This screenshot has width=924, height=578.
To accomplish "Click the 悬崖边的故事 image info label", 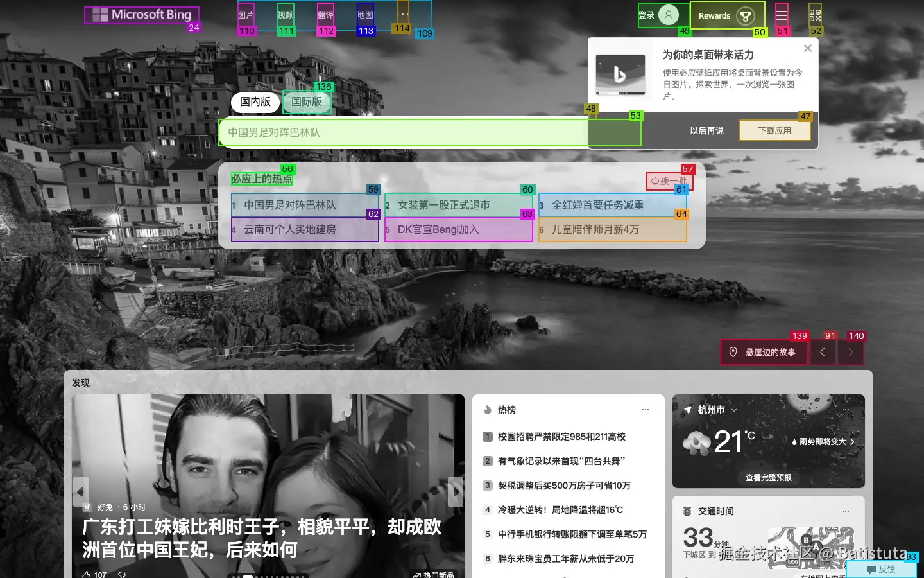I will coord(770,352).
